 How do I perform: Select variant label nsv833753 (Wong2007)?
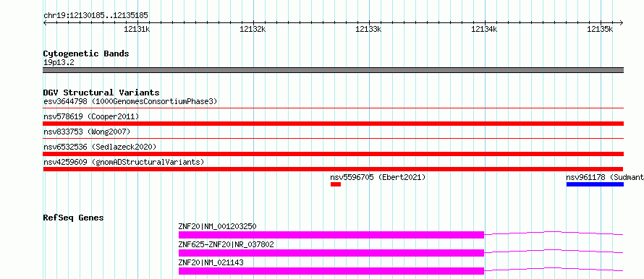coord(87,132)
